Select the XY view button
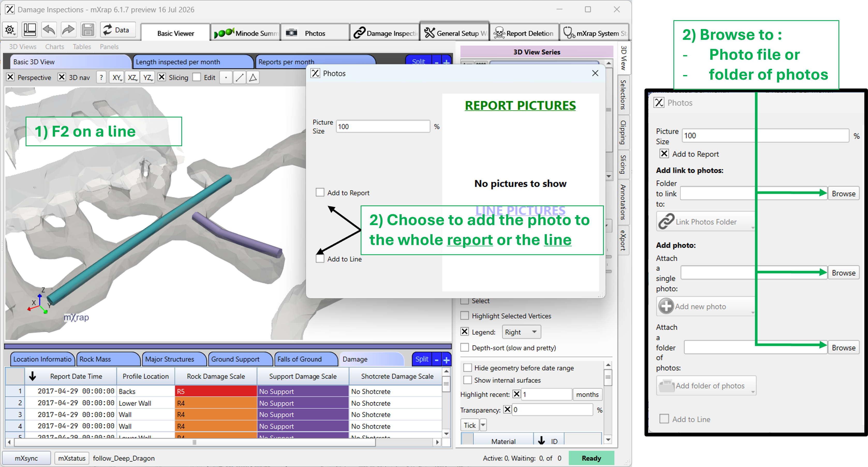 pyautogui.click(x=117, y=78)
